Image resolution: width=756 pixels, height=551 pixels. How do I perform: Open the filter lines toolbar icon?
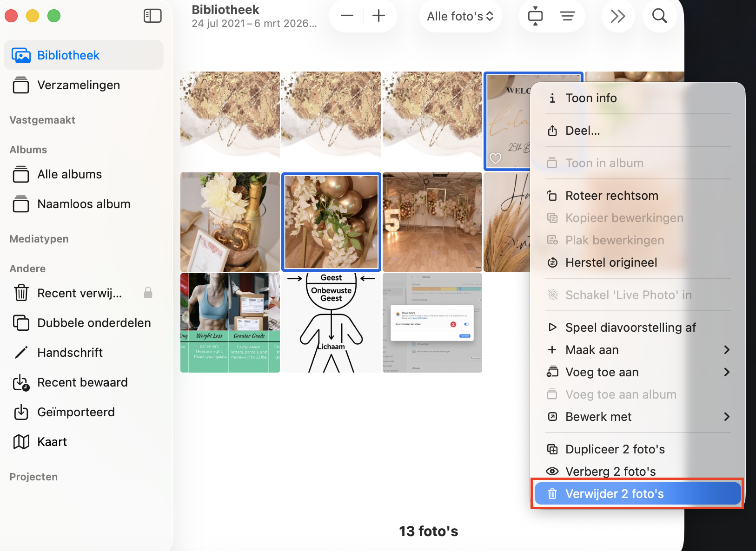(567, 16)
